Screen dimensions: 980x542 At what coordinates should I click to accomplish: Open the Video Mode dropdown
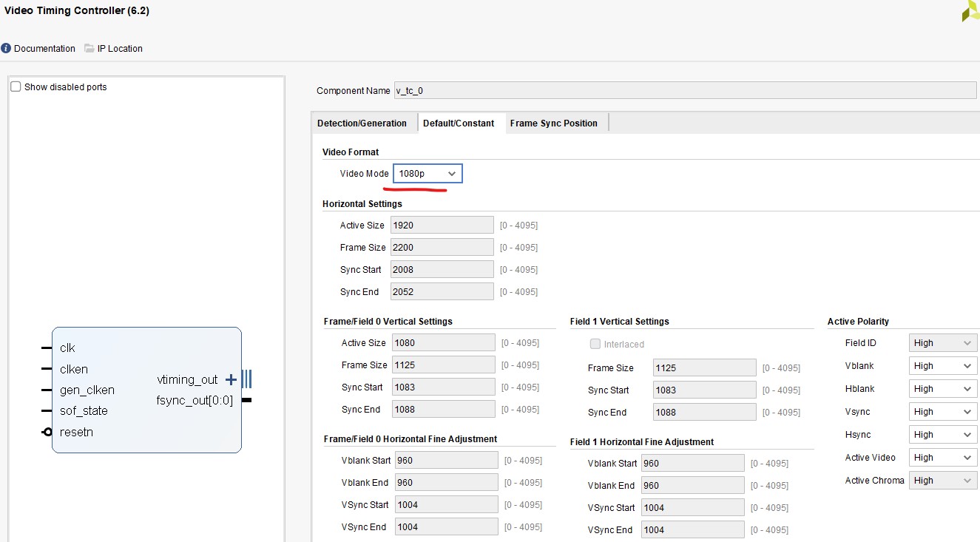(428, 174)
